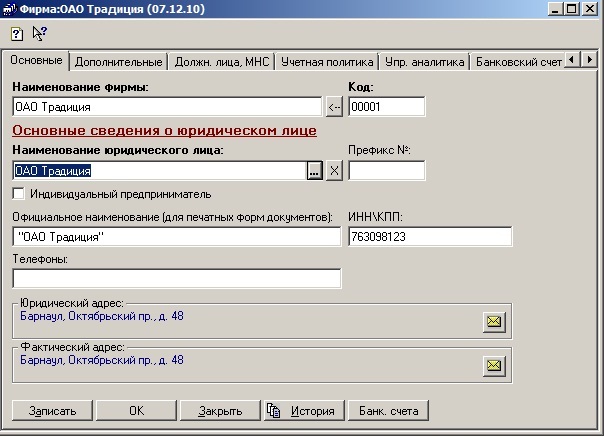Select the Должн. лица, МНС tab
This screenshot has width=604, height=437.
point(221,62)
